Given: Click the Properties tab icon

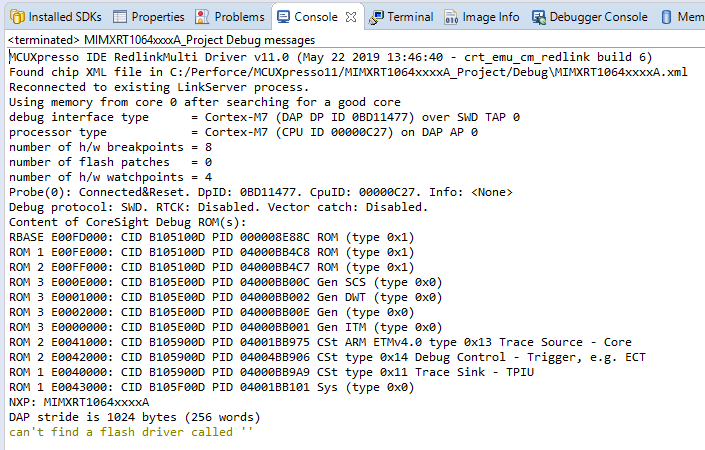Looking at the screenshot, I should pyautogui.click(x=120, y=17).
